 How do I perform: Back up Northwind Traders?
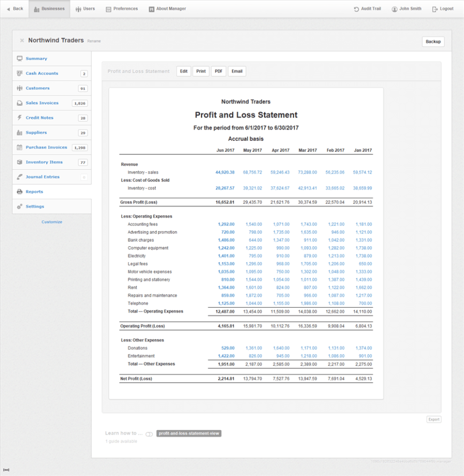(x=433, y=42)
